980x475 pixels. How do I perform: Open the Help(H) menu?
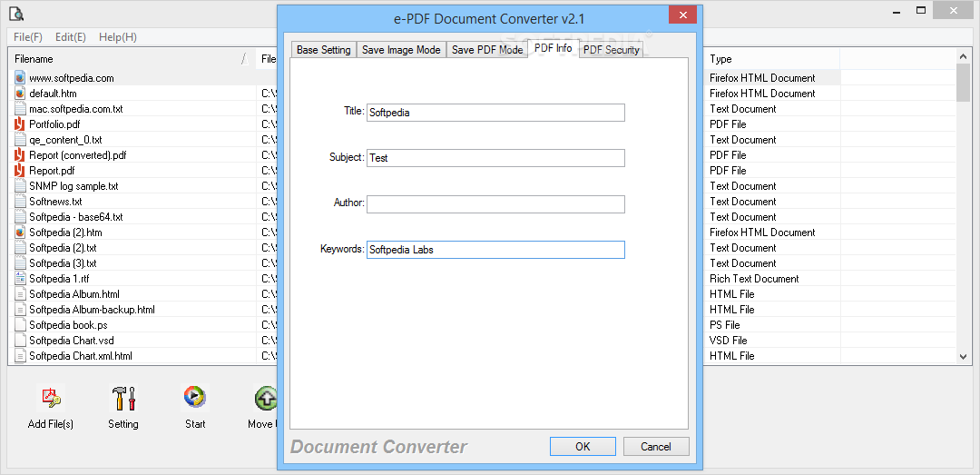click(x=117, y=37)
